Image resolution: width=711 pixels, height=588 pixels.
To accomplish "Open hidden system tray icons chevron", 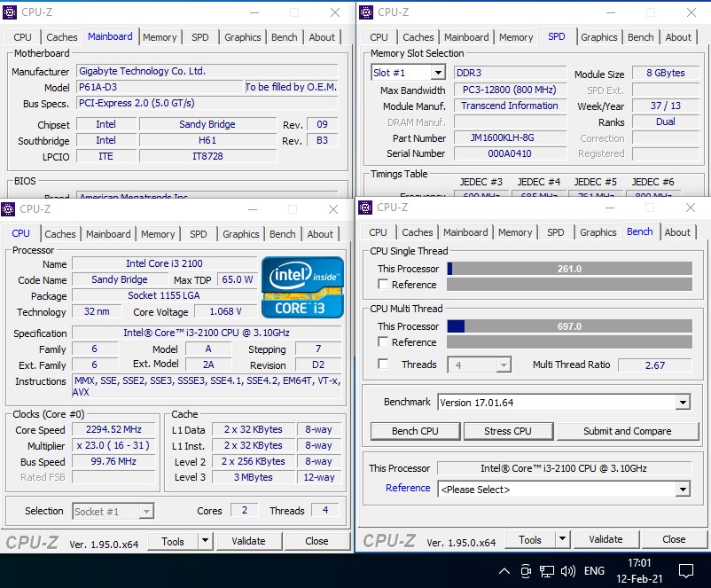I will pos(504,571).
